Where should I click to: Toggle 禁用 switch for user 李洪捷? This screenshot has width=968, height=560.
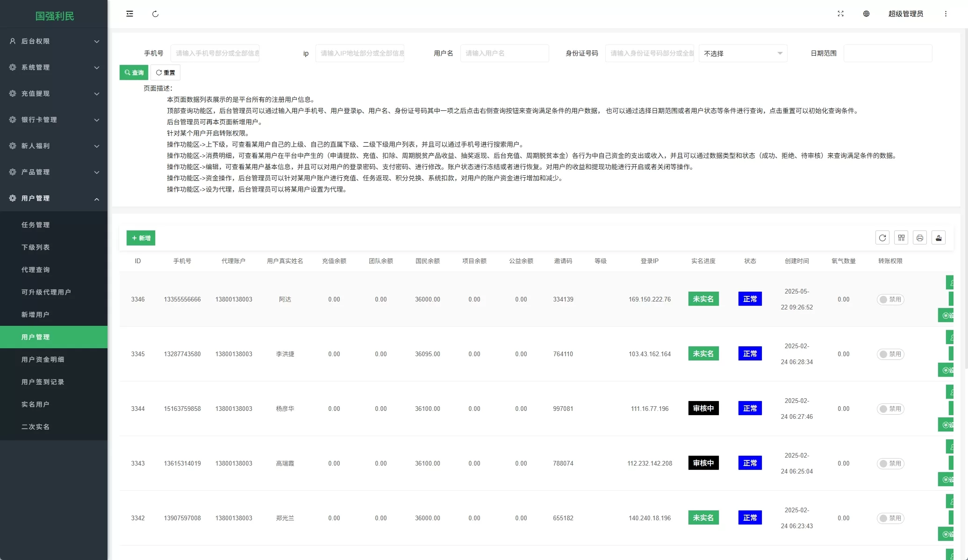click(890, 354)
